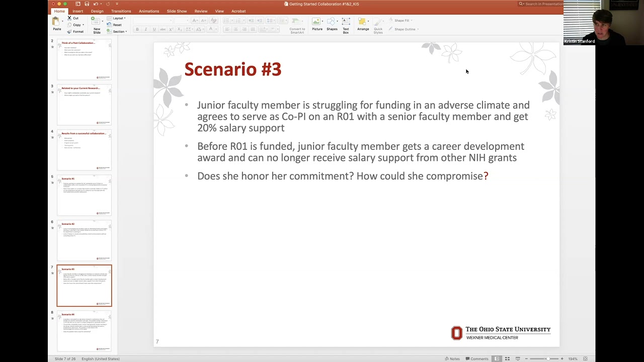Open the Paste options arrow

click(62, 22)
